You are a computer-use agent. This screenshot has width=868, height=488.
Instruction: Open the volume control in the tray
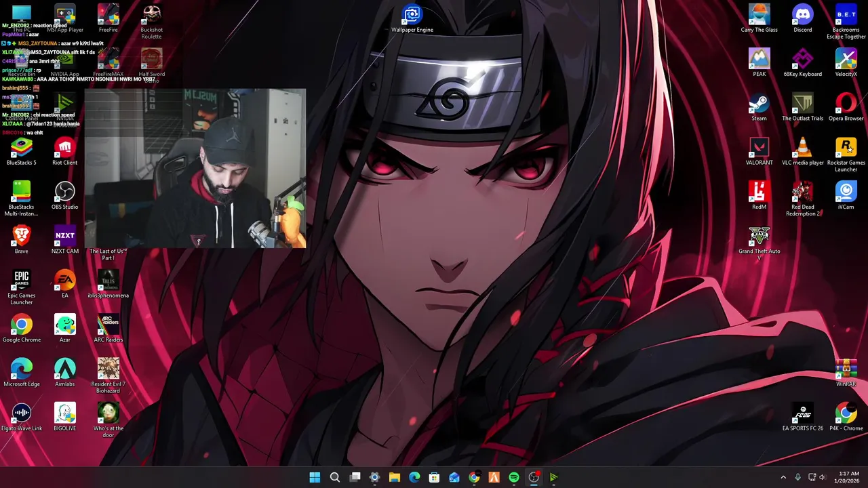click(823, 477)
